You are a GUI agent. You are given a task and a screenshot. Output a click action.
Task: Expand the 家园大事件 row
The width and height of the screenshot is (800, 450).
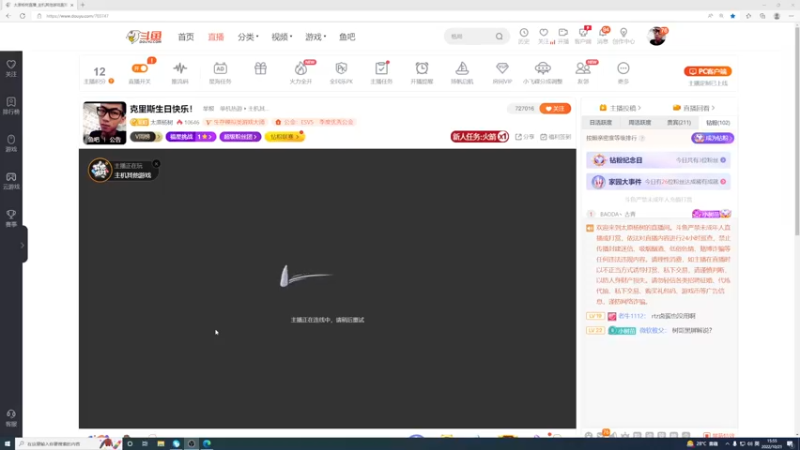658,182
